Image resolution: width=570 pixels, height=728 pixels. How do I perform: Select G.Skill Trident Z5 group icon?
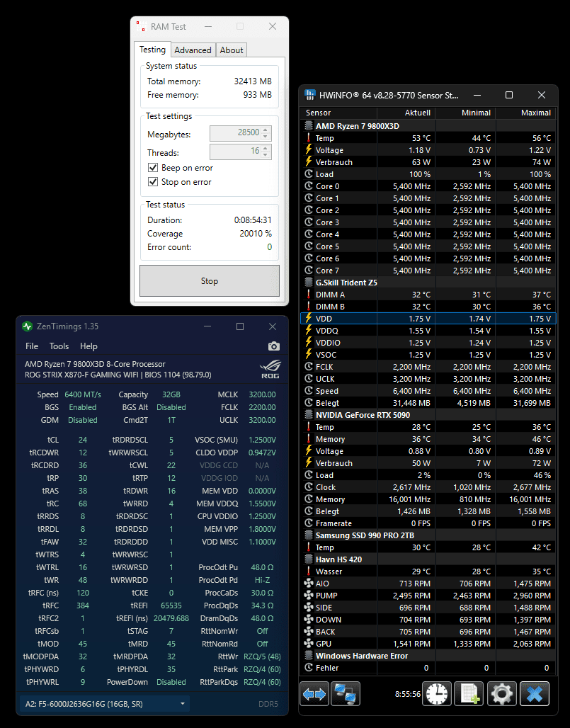tap(308, 283)
